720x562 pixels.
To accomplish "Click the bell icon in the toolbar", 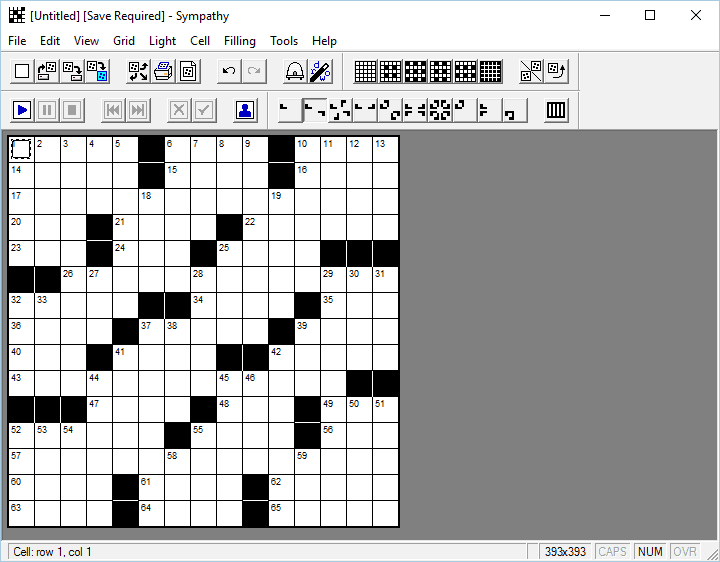I will pos(294,71).
